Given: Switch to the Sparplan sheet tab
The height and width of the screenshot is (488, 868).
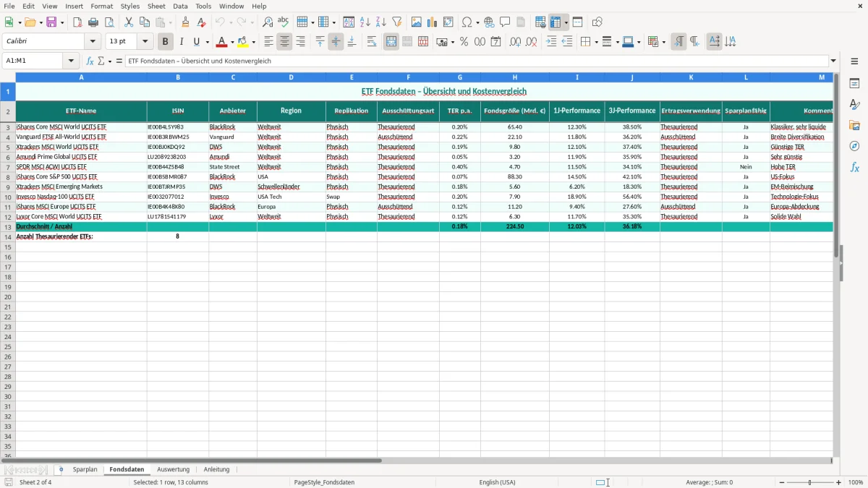Looking at the screenshot, I should coord(85,469).
